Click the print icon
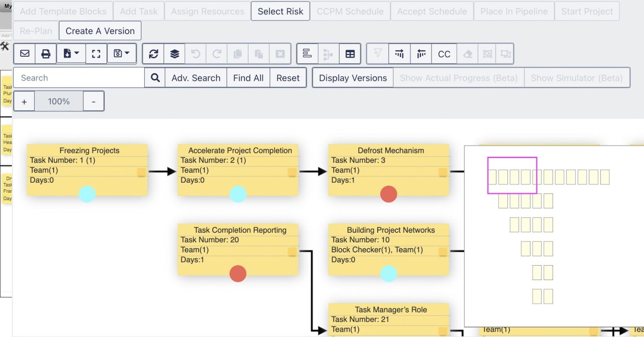This screenshot has width=644, height=337. click(46, 54)
